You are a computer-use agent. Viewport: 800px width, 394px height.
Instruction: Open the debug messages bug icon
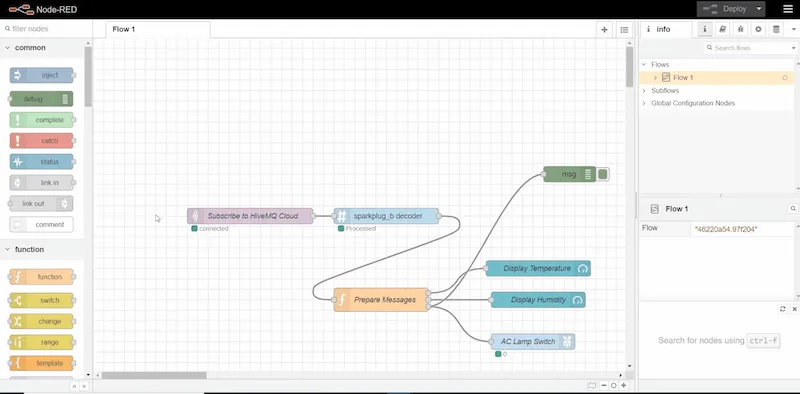(740, 29)
